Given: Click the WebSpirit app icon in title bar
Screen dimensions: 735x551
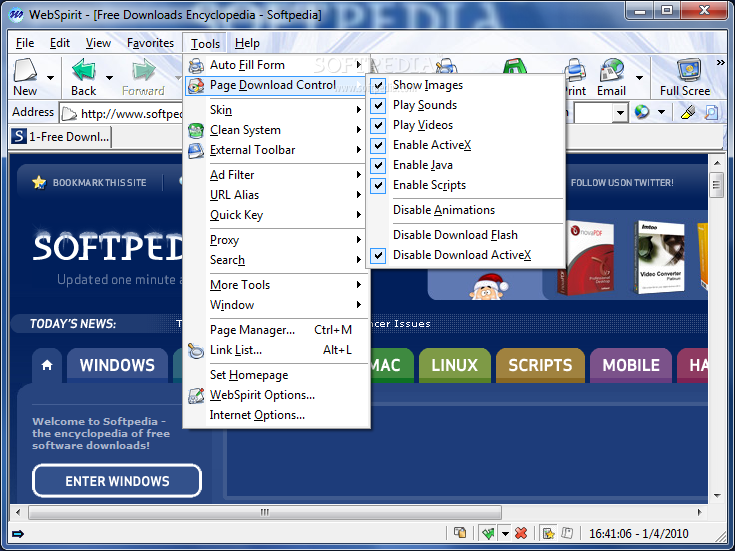Looking at the screenshot, I should tap(17, 15).
